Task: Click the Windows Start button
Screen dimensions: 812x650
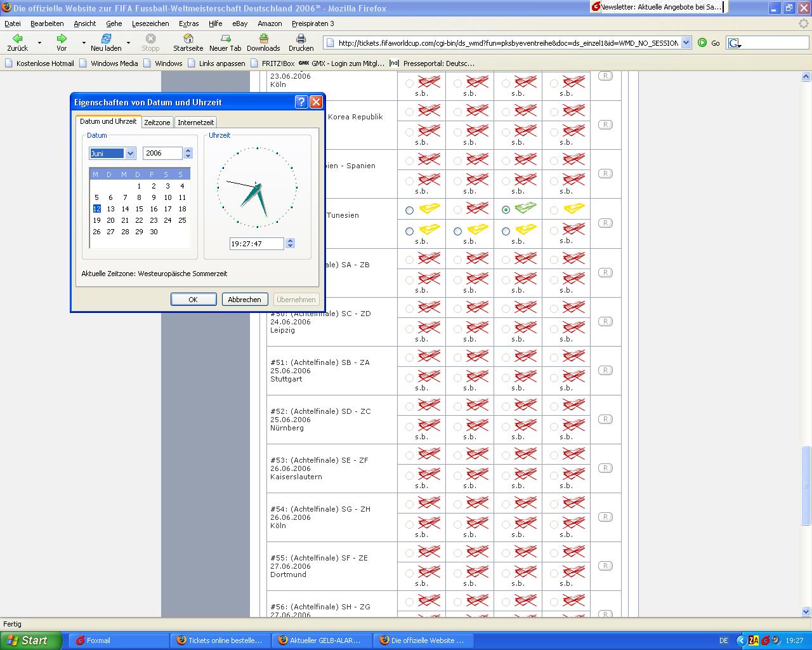Action: pos(30,640)
